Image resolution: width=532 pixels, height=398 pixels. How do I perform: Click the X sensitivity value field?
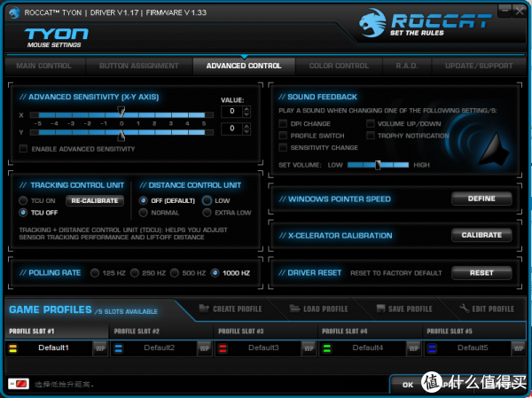pyautogui.click(x=232, y=112)
